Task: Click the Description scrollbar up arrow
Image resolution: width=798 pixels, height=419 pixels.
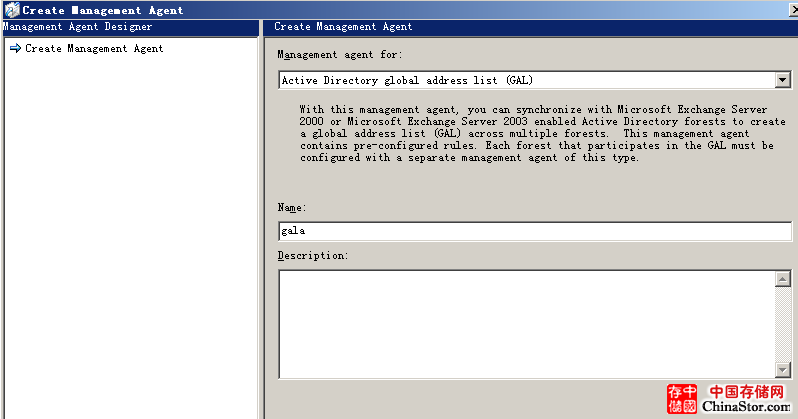Action: (782, 278)
